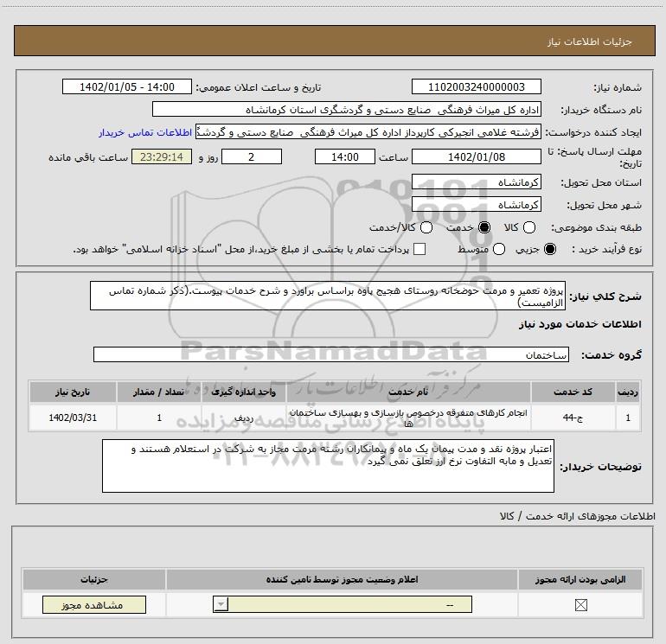Select the متوسط purchase type radio
This screenshot has height=644, width=666.
[x=499, y=249]
